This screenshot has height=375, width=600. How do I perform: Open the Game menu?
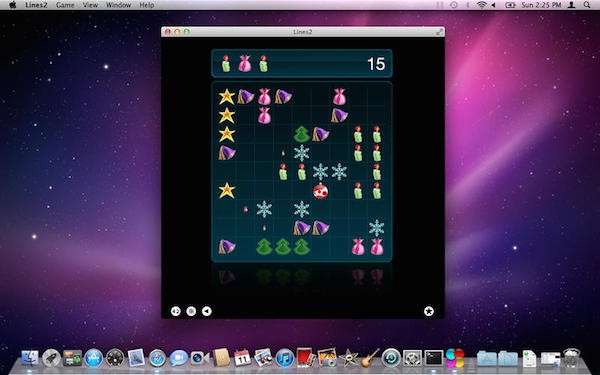click(65, 5)
